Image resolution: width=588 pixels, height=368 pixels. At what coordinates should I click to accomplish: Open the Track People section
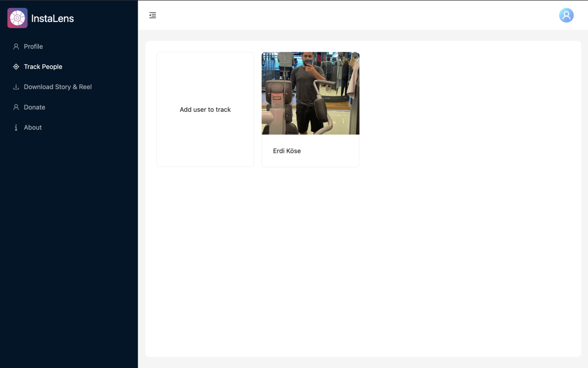tap(43, 67)
